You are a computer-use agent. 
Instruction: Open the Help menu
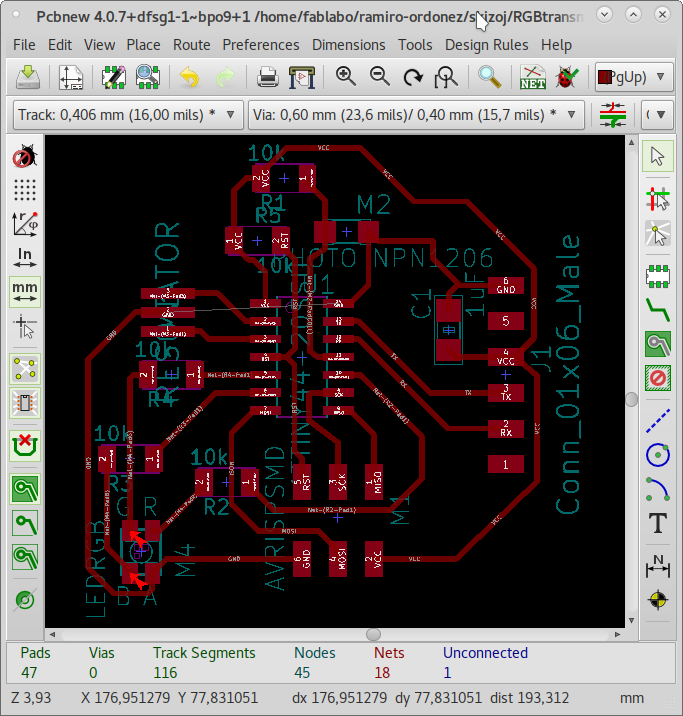[x=556, y=45]
